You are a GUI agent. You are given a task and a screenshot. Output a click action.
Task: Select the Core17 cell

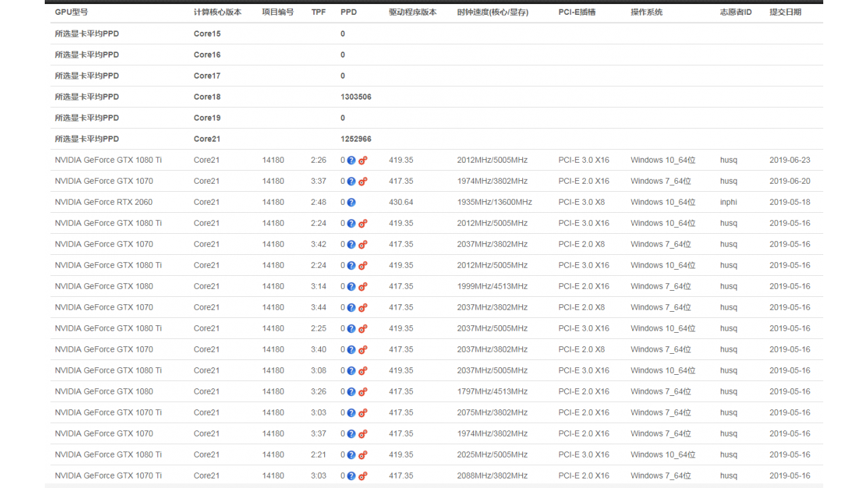coord(207,76)
